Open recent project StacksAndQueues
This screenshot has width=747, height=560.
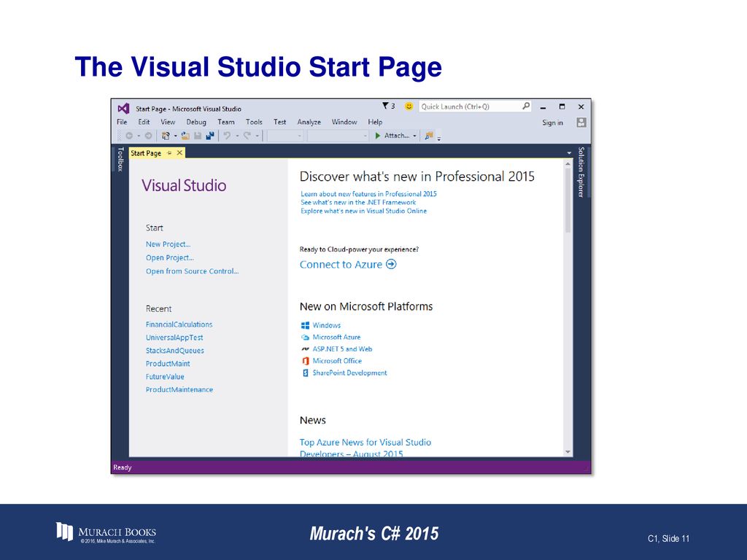pos(175,351)
